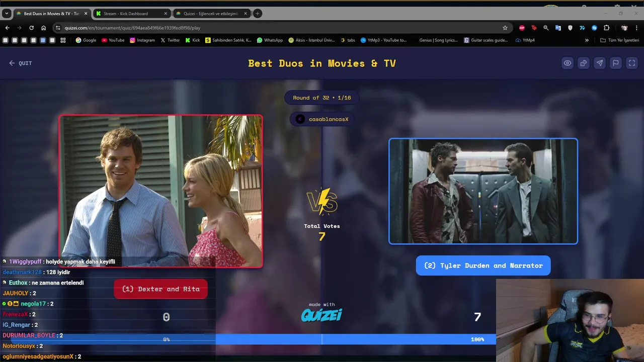Viewport: 644px width, 362px height.
Task: Open the 7TV extension icon
Action: click(x=582, y=28)
